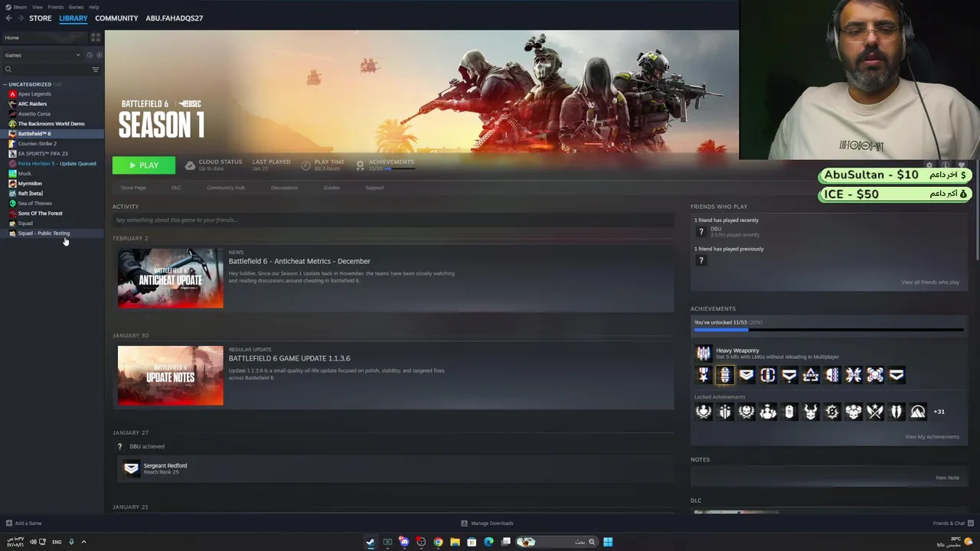Viewport: 980px width, 551px height.
Task: Open Home in the library sidebar
Action: 46,37
